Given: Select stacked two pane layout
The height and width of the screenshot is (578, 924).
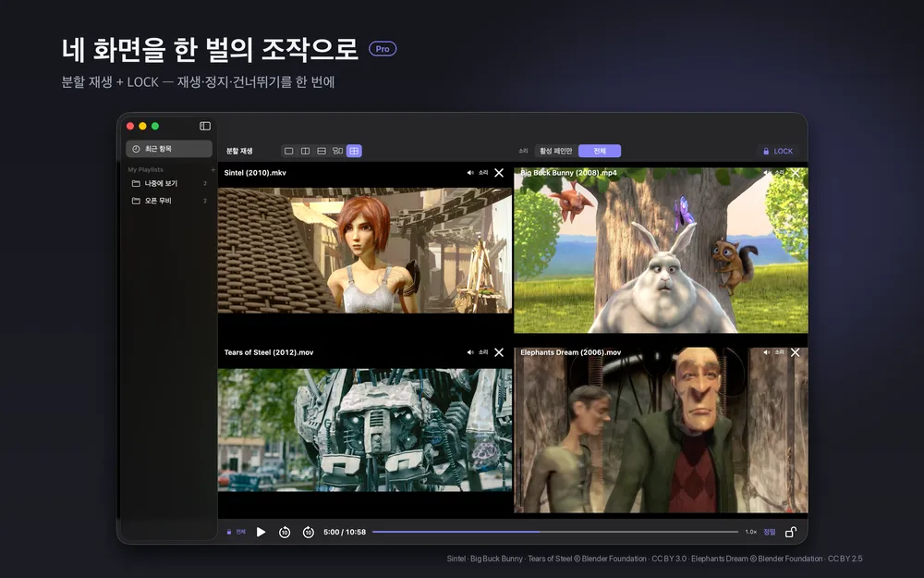Looking at the screenshot, I should click(322, 151).
